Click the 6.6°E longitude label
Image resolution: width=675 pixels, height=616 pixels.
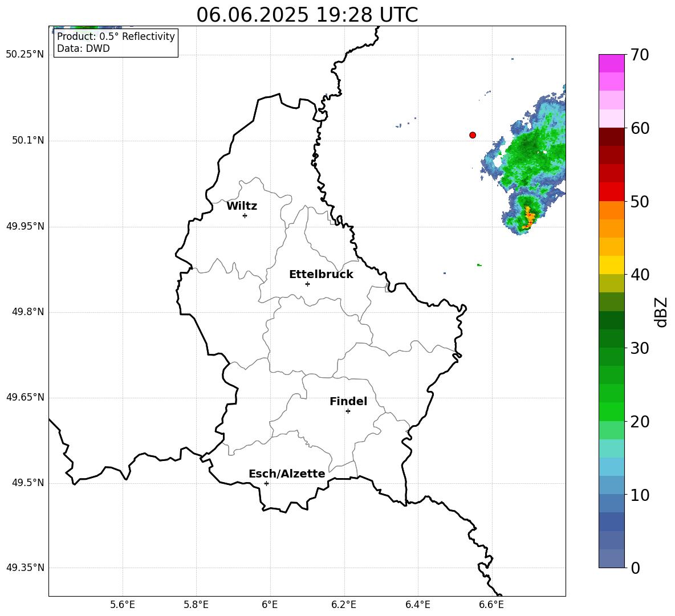pyautogui.click(x=491, y=605)
